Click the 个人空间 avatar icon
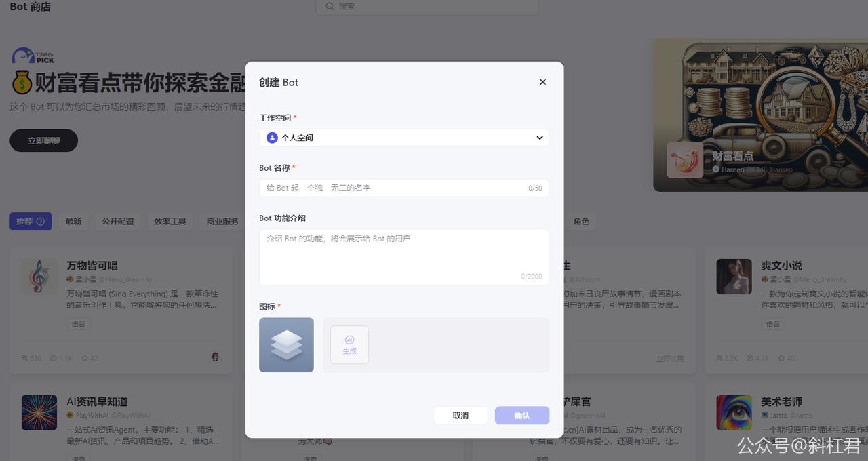The height and width of the screenshot is (461, 868). 272,138
